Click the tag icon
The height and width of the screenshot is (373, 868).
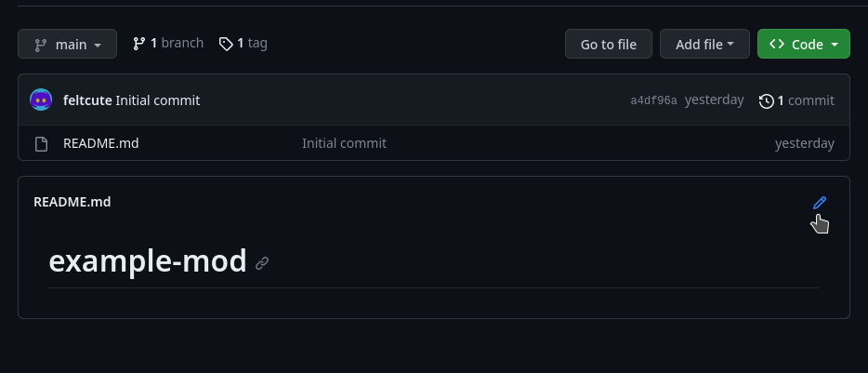[x=226, y=44]
